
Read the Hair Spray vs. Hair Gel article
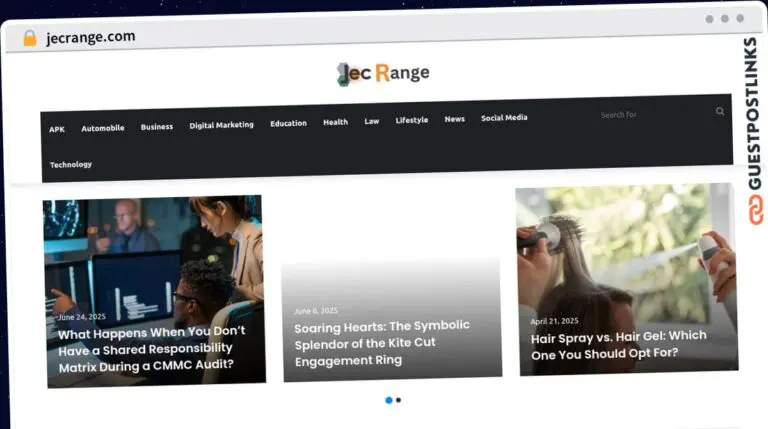click(x=618, y=344)
